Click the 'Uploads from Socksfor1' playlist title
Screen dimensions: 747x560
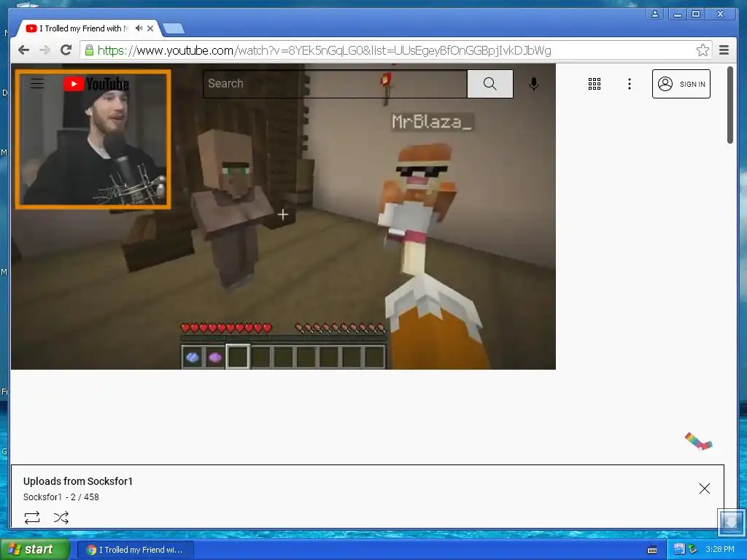78,481
